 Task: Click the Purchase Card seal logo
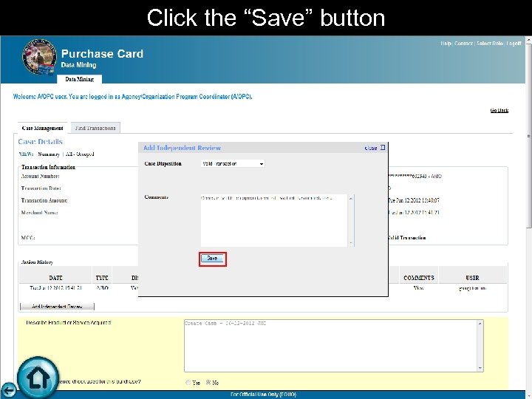pos(39,56)
